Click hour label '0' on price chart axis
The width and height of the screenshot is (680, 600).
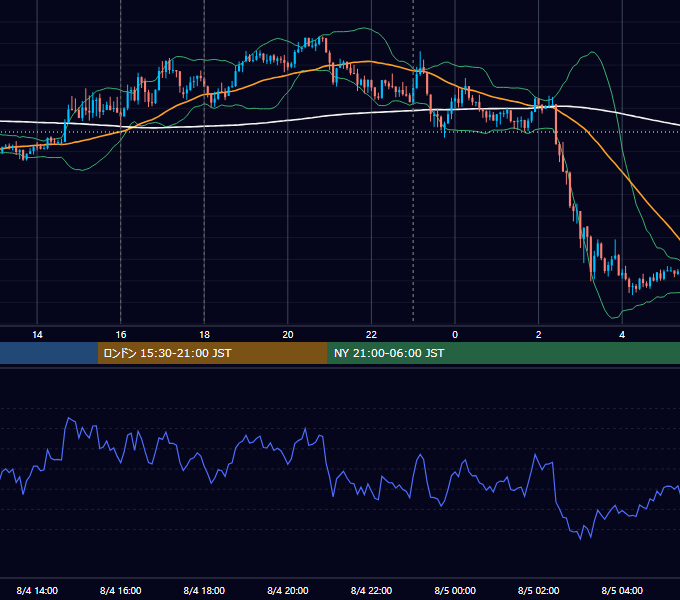click(x=455, y=335)
